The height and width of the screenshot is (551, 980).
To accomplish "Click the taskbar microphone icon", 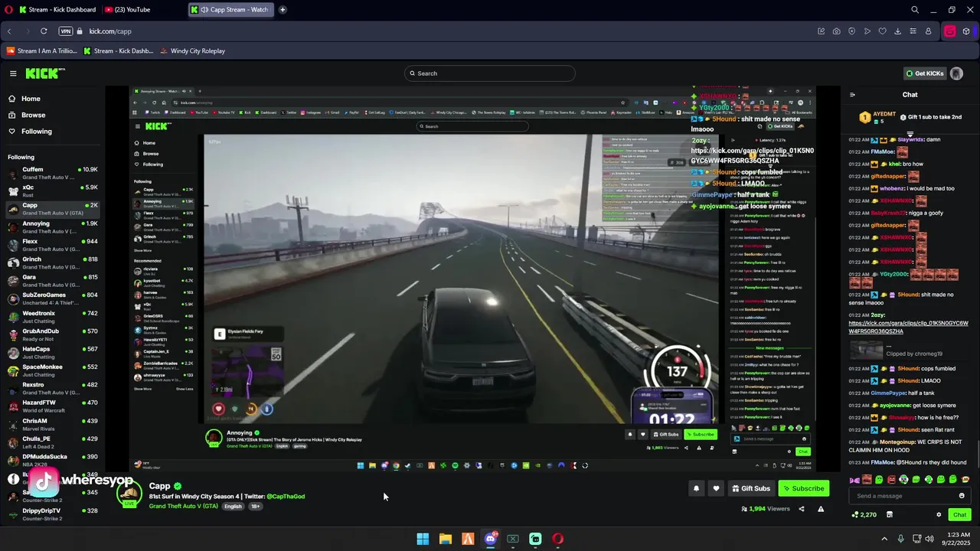I will (900, 539).
